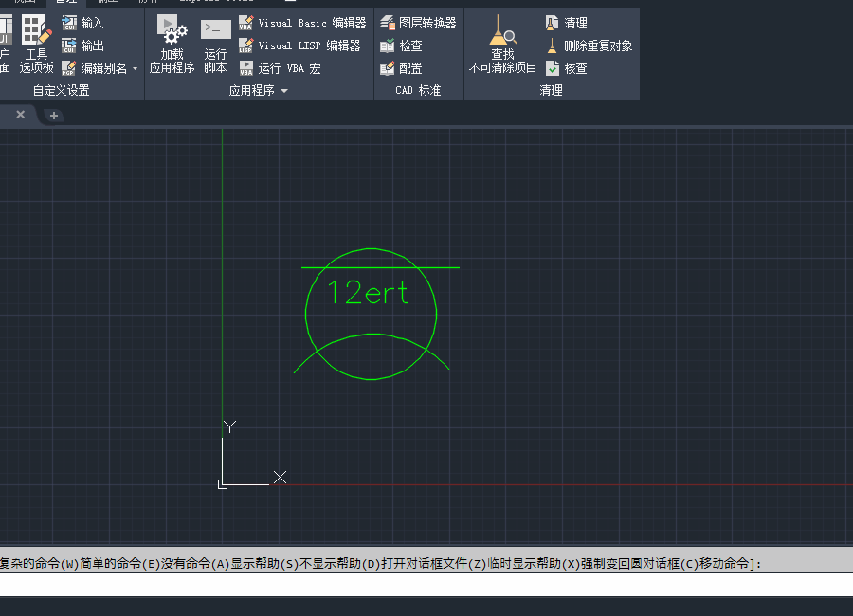Select the 12ert text in drawing
Viewport: 853px width, 616px height.
coord(368,293)
